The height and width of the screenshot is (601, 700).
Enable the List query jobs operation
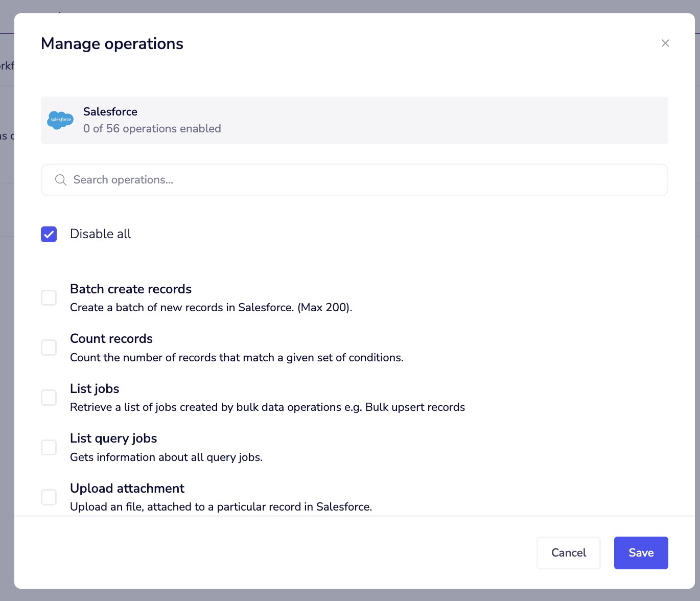click(49, 447)
